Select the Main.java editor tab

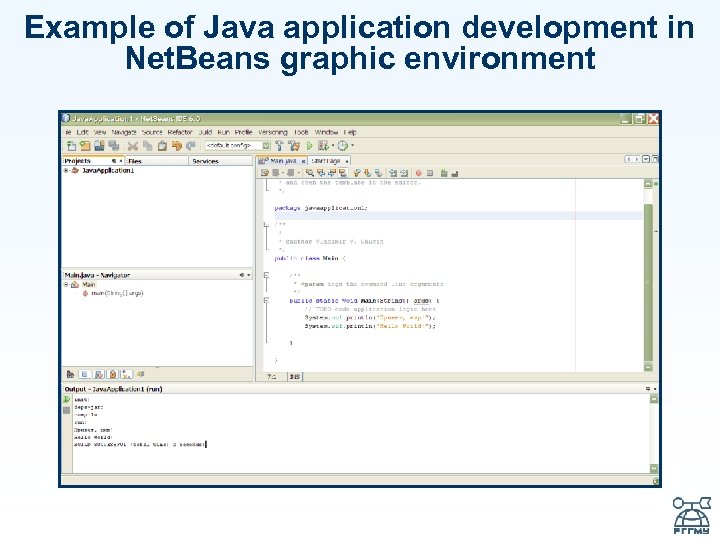pos(283,161)
